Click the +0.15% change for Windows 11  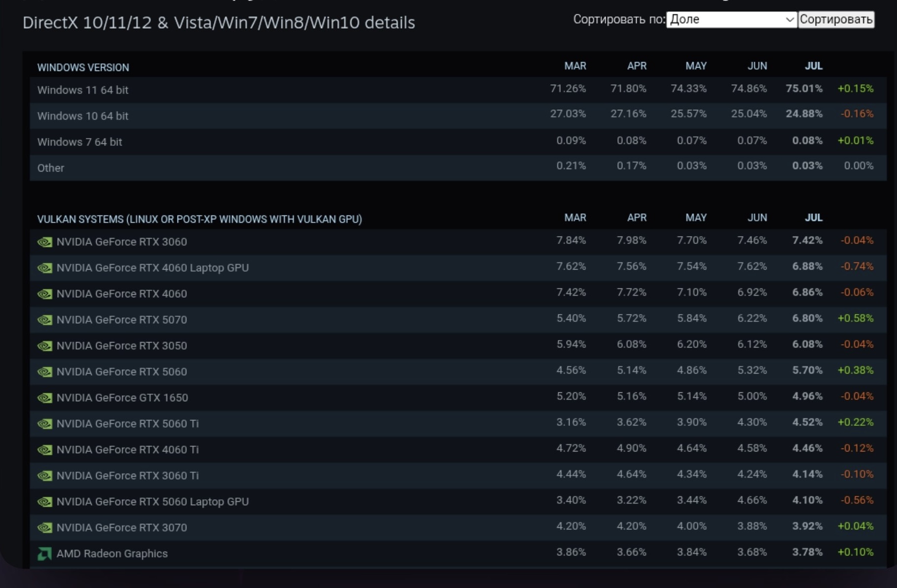coord(856,89)
